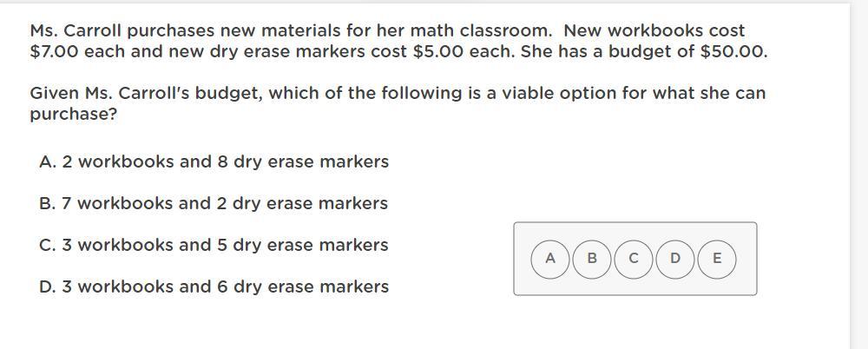Click the words 'New workbooks cost'
The image size is (868, 349).
(654, 30)
